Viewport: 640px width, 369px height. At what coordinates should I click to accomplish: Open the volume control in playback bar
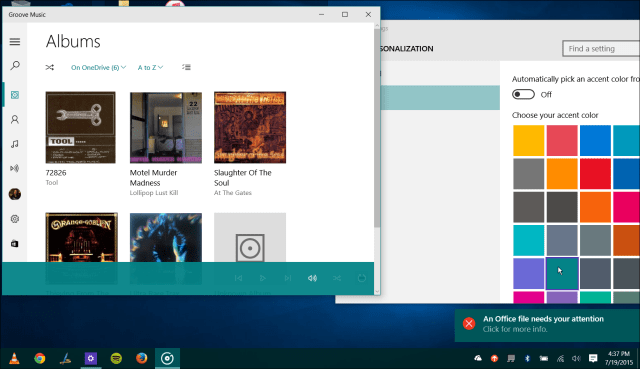[312, 278]
